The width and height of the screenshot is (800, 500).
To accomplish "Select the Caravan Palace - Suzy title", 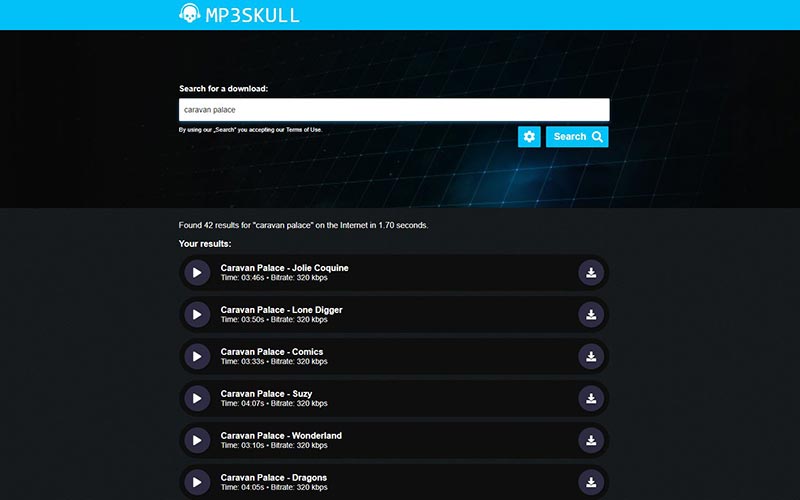I will (x=266, y=393).
